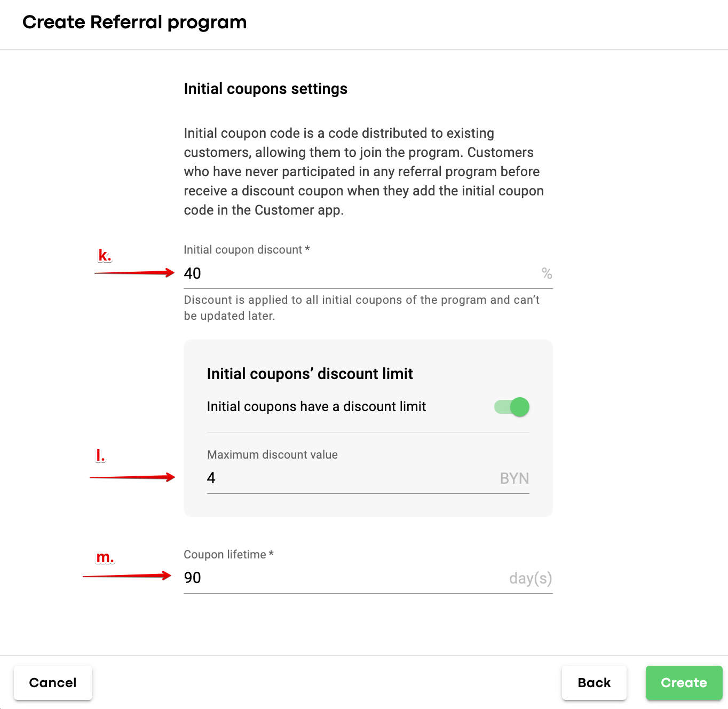Image resolution: width=728 pixels, height=709 pixels.
Task: Click the "Maximum discount value" label
Action: [272, 455]
